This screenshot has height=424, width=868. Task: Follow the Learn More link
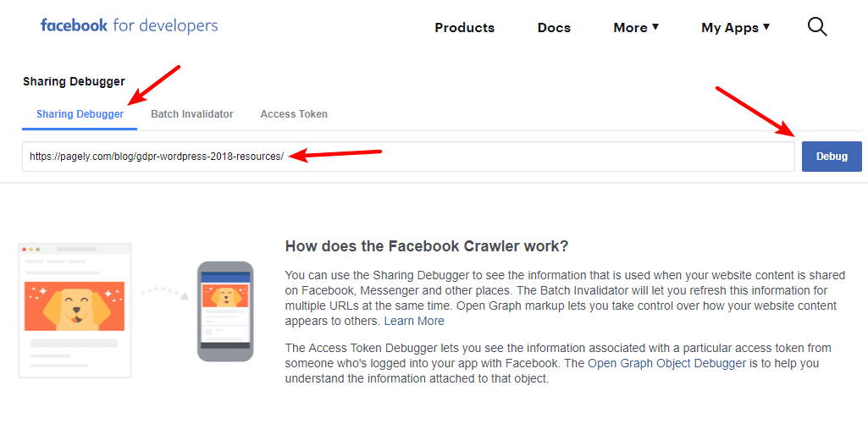414,321
